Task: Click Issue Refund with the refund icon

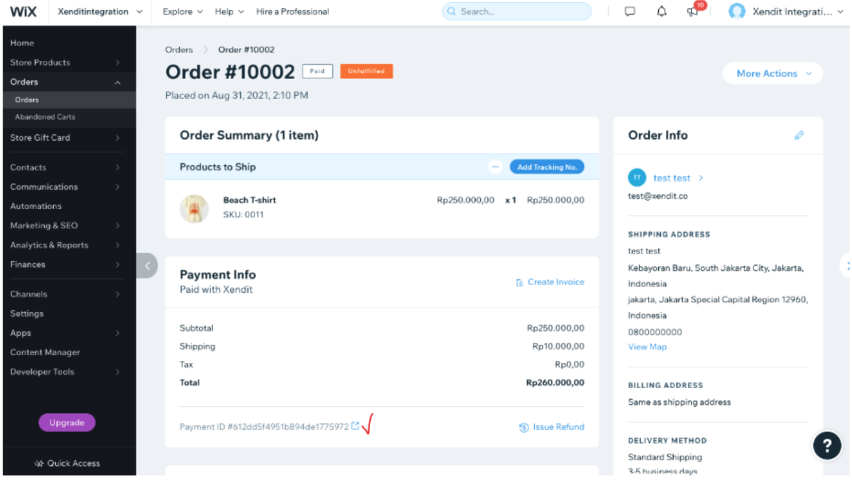Action: tap(551, 426)
